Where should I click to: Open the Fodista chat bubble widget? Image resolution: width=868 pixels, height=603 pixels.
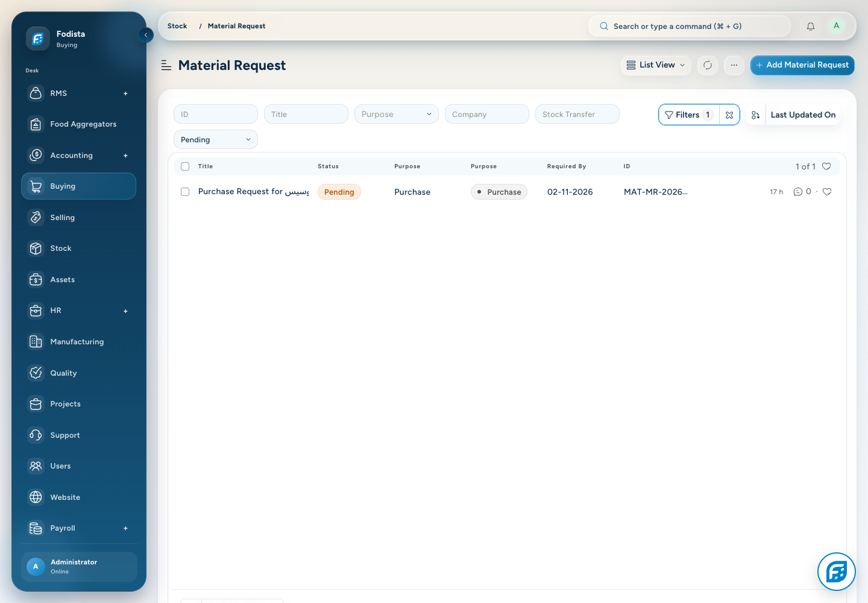(x=837, y=572)
